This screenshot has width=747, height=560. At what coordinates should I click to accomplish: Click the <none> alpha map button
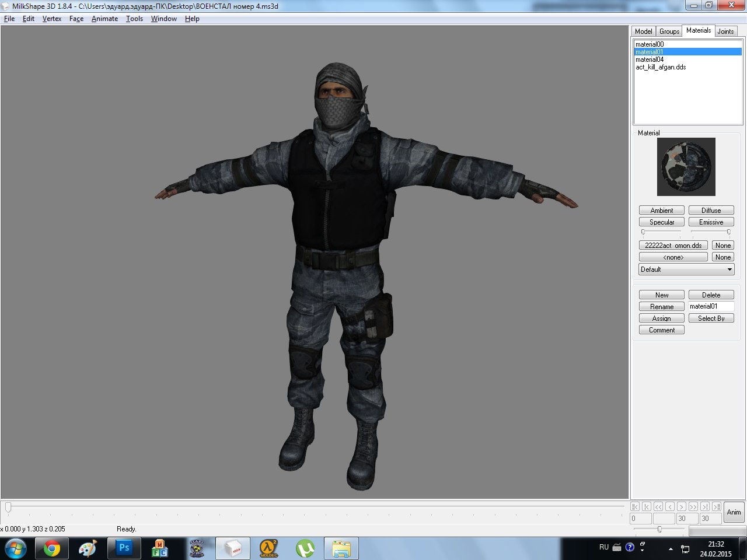[x=673, y=257]
